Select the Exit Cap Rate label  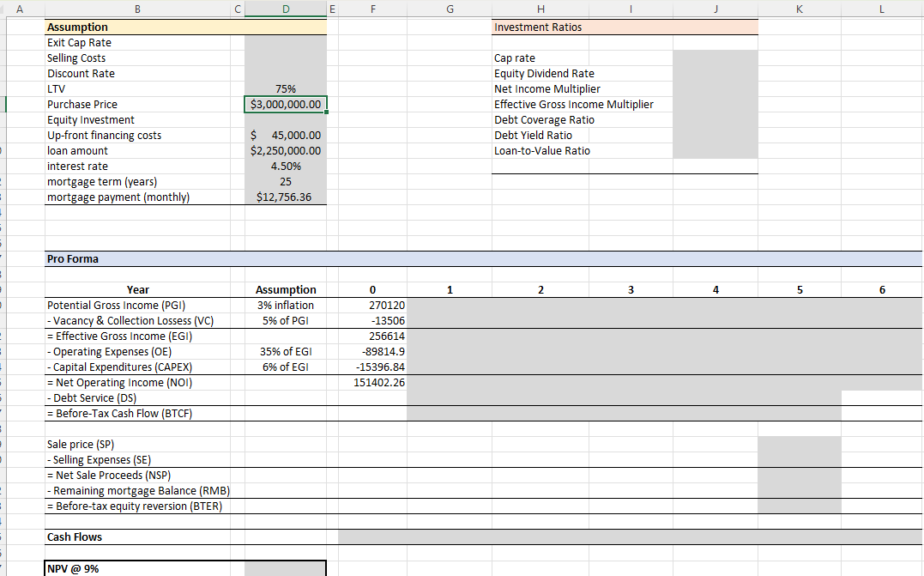pyautogui.click(x=79, y=42)
